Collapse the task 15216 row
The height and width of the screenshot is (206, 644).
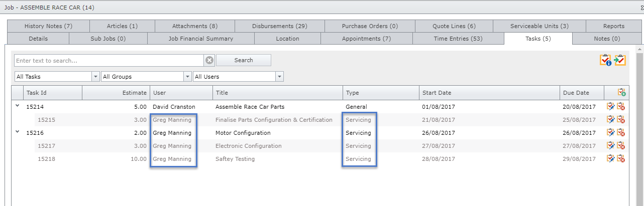pyautogui.click(x=18, y=132)
